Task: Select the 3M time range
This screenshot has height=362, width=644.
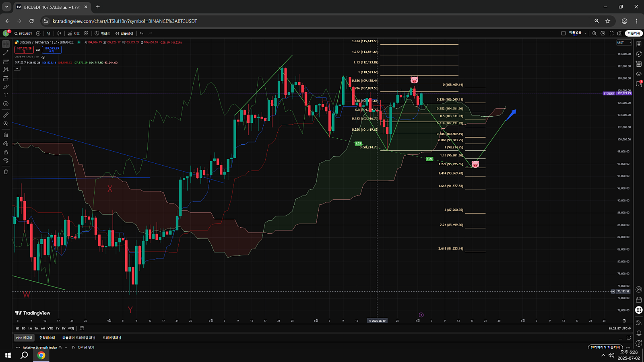Action: pos(36,329)
